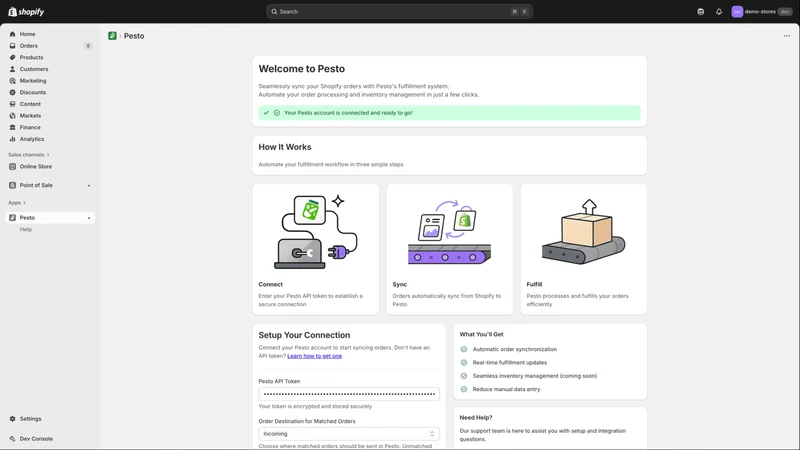
Task: Click the Shopify logo in top bar
Action: click(x=26, y=12)
